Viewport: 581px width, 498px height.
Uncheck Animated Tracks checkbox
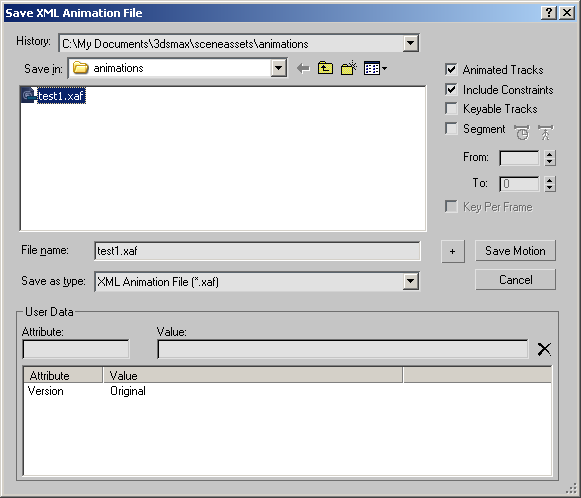click(451, 69)
